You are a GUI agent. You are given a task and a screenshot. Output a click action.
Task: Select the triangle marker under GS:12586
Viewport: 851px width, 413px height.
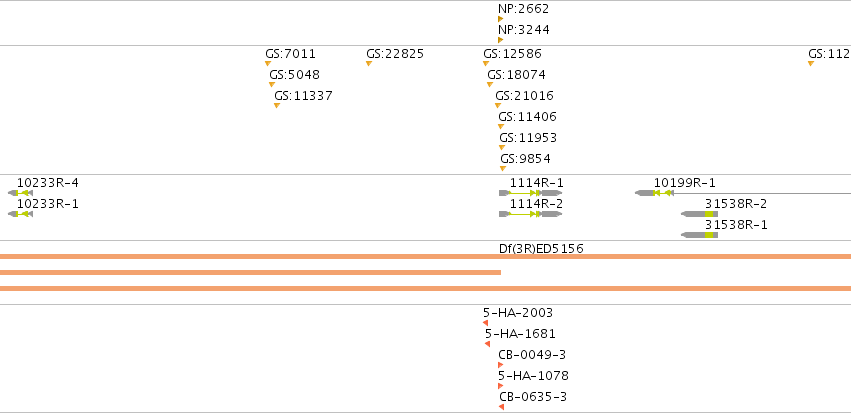tap(486, 63)
